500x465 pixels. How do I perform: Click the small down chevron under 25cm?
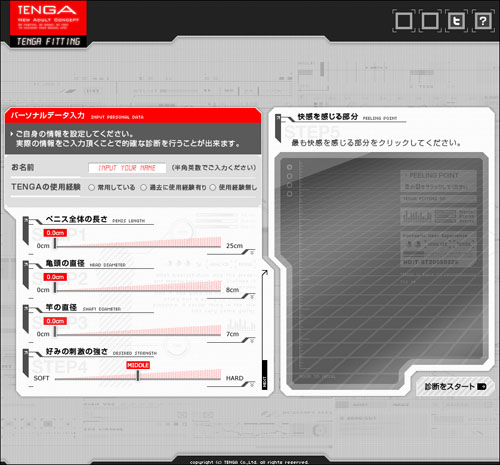click(252, 253)
